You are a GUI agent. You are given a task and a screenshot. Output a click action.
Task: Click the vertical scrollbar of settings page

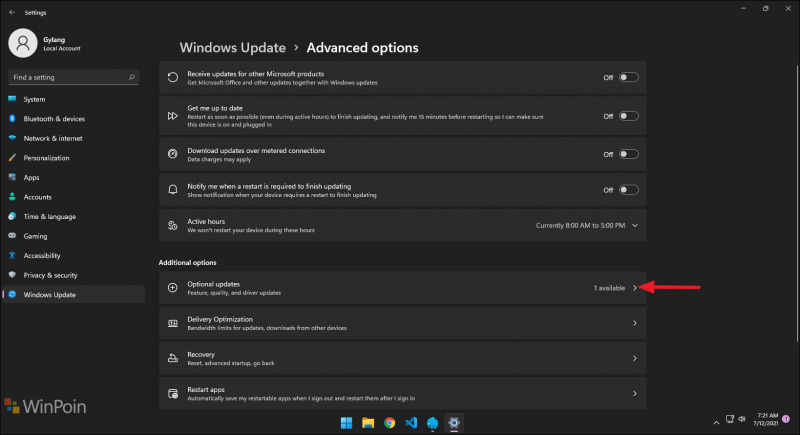click(797, 203)
